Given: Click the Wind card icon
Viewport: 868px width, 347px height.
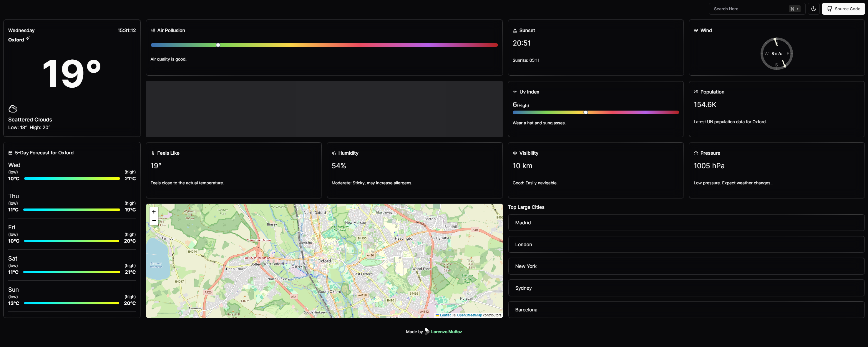Looking at the screenshot, I should tap(696, 30).
